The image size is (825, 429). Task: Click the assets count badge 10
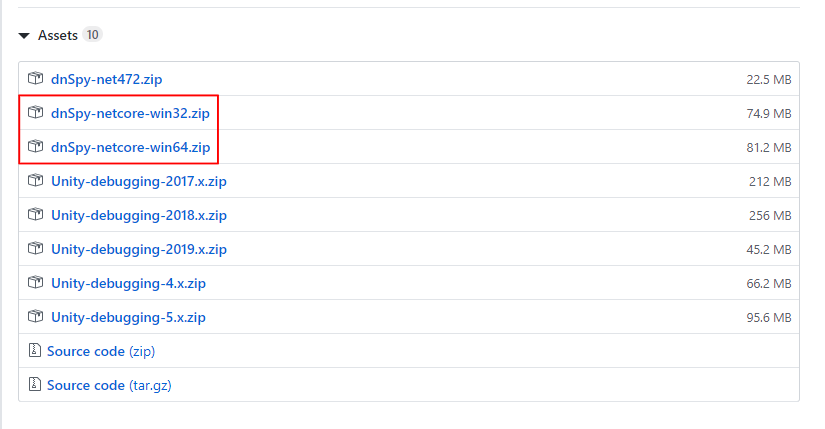[x=93, y=35]
